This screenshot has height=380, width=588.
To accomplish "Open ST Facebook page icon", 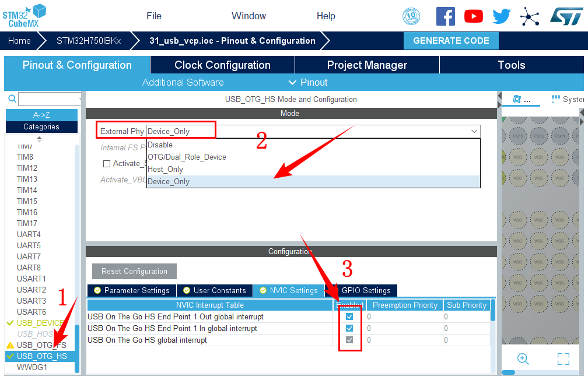I will (446, 16).
